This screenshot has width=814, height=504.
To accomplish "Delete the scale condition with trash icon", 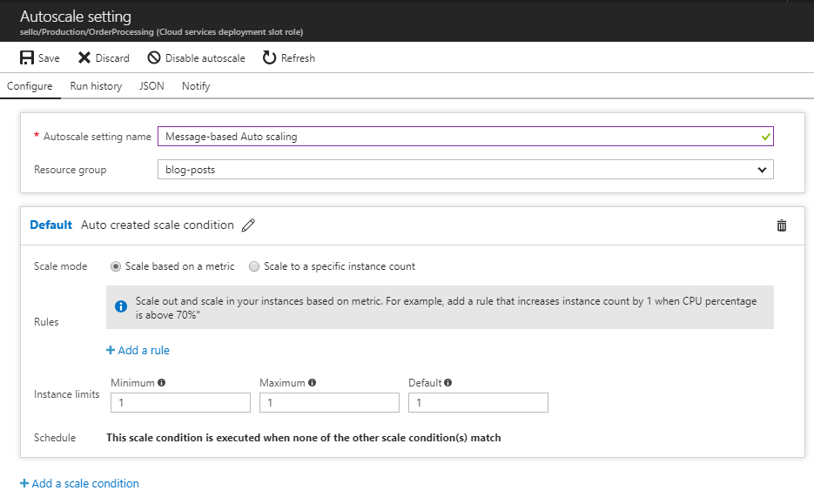I will pos(781,225).
